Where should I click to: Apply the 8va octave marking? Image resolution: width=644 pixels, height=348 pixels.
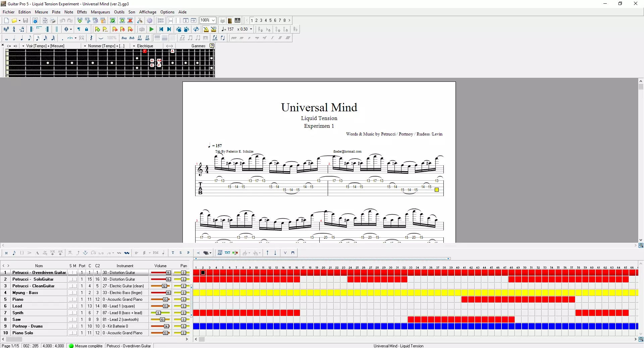point(124,38)
